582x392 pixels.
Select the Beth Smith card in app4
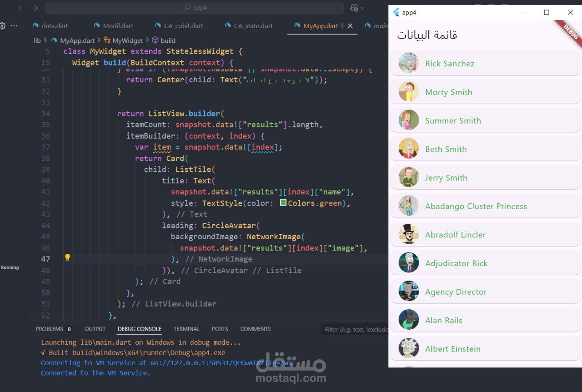tap(486, 149)
